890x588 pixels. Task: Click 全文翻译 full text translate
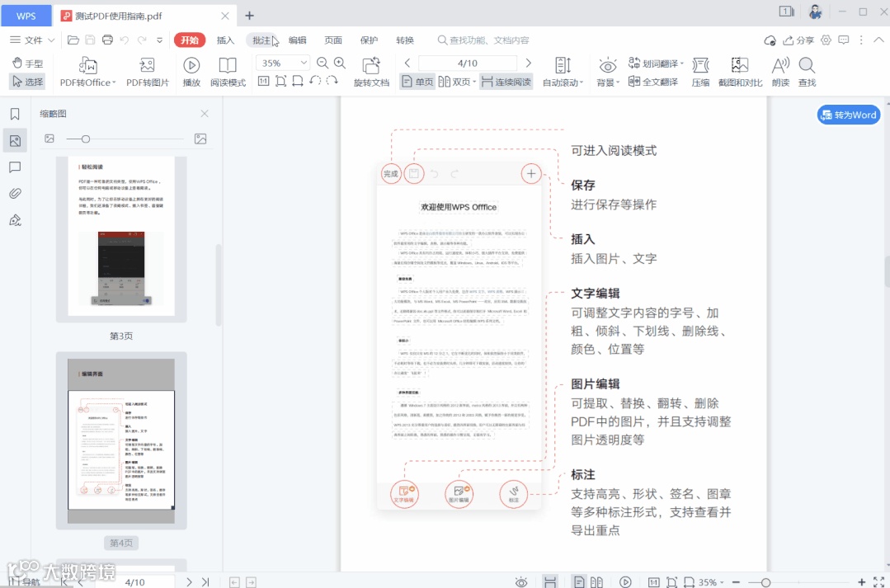tap(653, 82)
